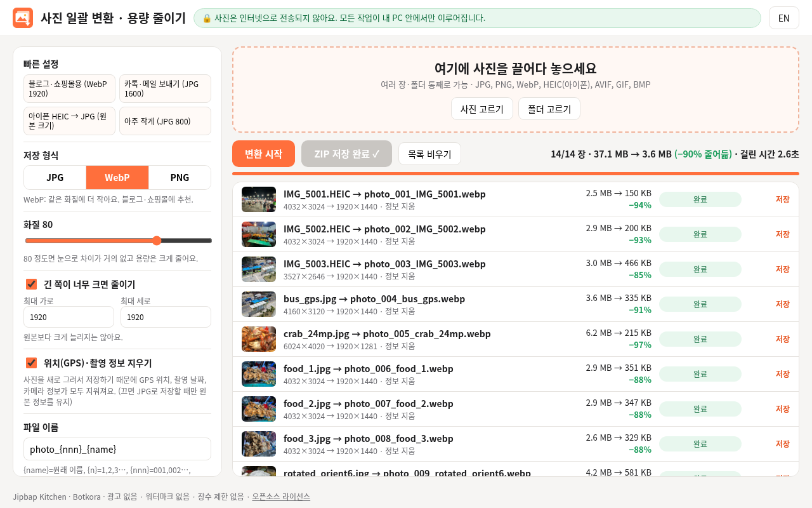Image resolution: width=812 pixels, height=508 pixels.
Task: Save the IMG_5002.HEIC result with 저장
Action: click(782, 234)
